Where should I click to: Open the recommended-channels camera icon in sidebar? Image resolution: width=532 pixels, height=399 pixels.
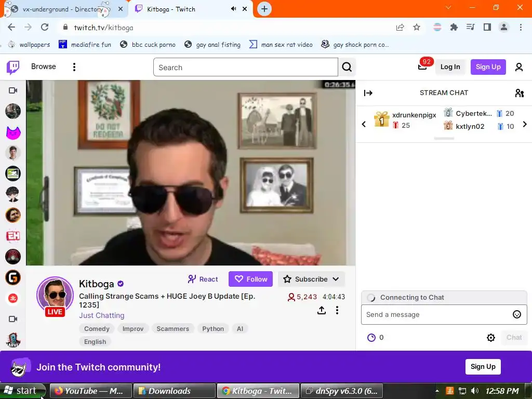pyautogui.click(x=13, y=319)
